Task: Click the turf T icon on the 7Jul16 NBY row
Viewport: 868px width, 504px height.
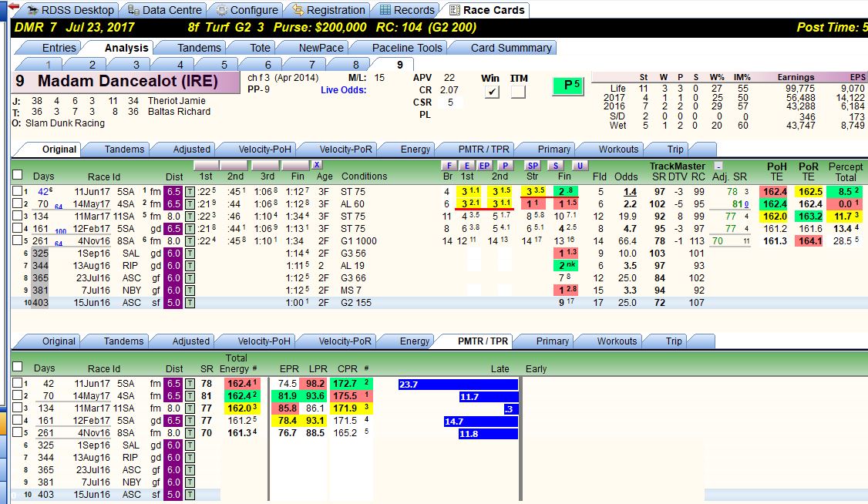Action: point(190,290)
